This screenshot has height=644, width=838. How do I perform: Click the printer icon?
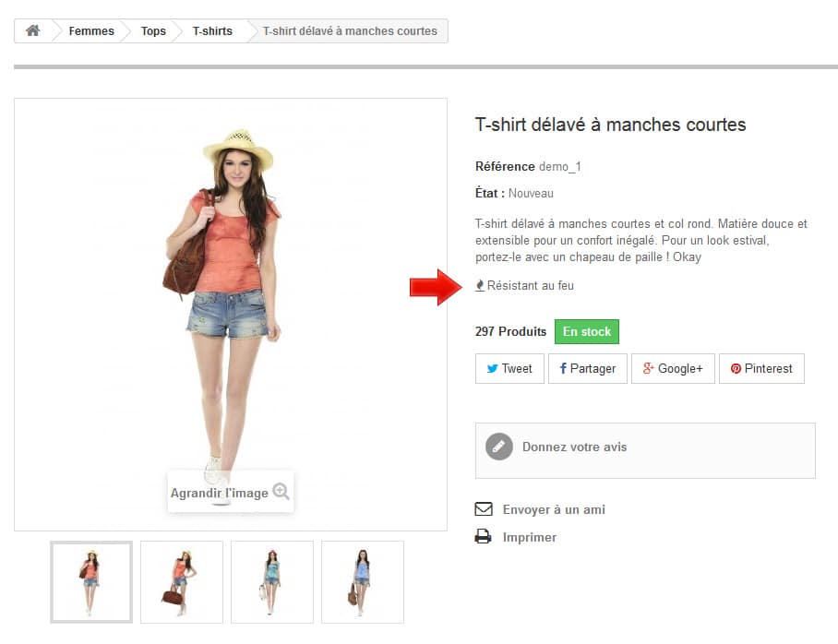click(483, 536)
